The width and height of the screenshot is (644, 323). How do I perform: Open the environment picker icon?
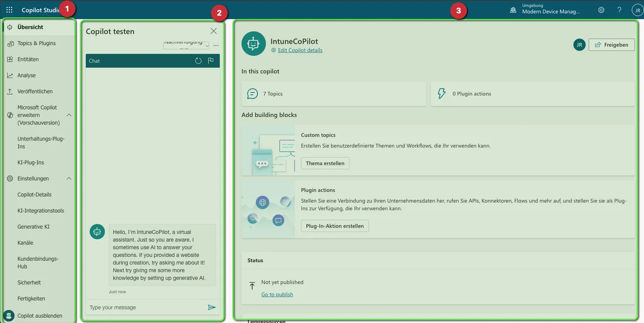point(513,10)
